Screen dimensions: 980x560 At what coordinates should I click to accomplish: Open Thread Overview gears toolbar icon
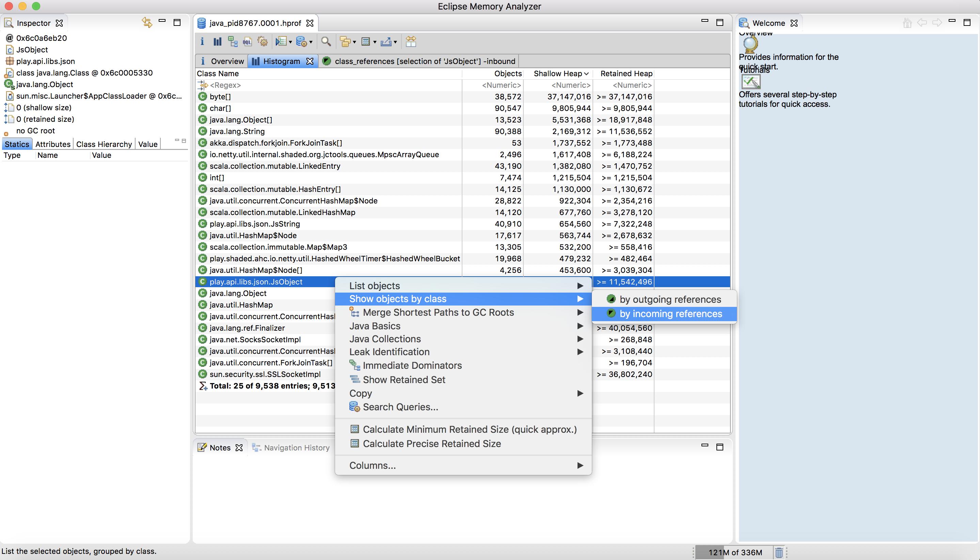point(263,42)
